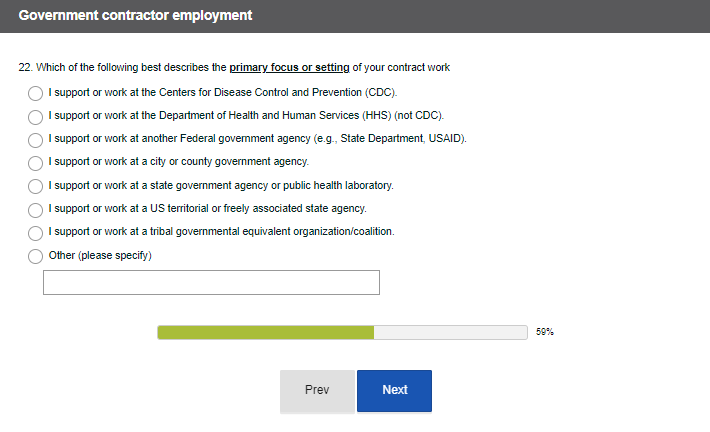The height and width of the screenshot is (432, 710).
Task: Click the 'Other (please specify)' label text
Action: coord(100,255)
